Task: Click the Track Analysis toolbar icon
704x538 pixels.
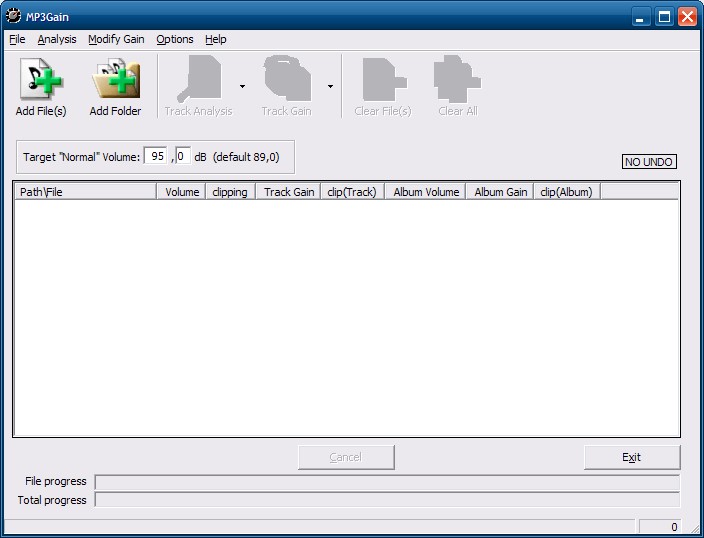Action: 198,80
